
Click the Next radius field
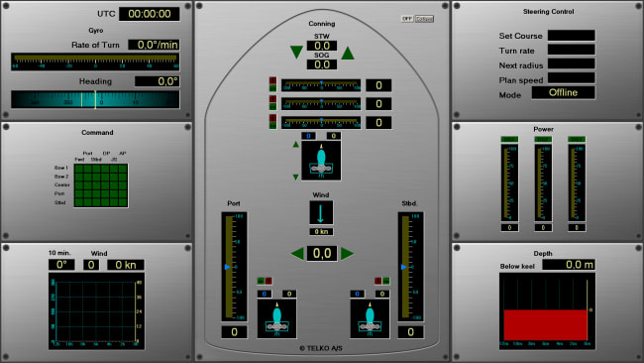[572, 63]
